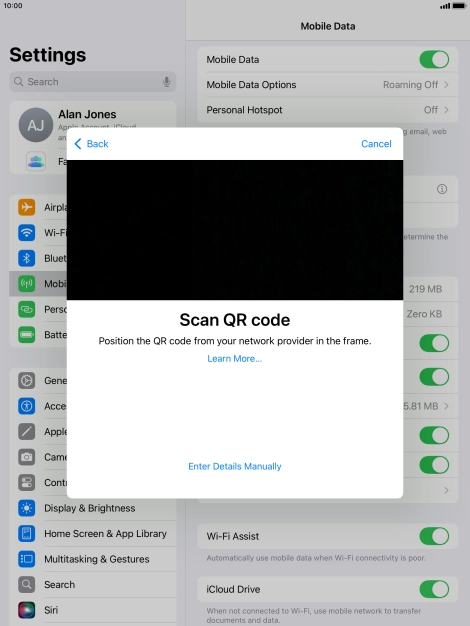Tap the microphone dictation icon
Image resolution: width=470 pixels, height=626 pixels.
coord(167,82)
